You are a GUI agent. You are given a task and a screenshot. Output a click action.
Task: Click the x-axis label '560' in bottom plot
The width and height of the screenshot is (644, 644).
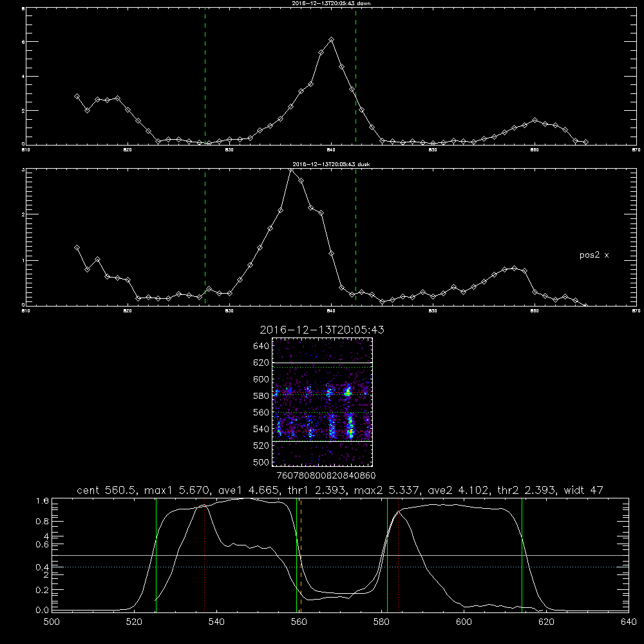(x=299, y=622)
